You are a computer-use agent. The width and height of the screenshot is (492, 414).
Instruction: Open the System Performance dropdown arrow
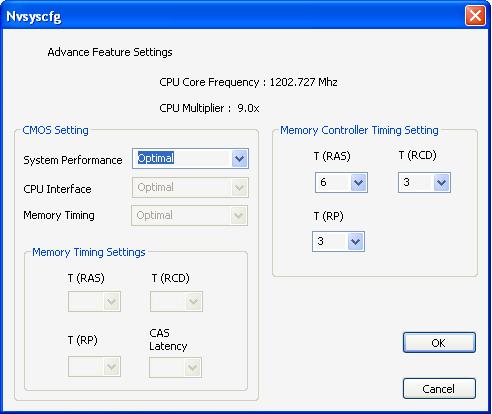pos(240,159)
